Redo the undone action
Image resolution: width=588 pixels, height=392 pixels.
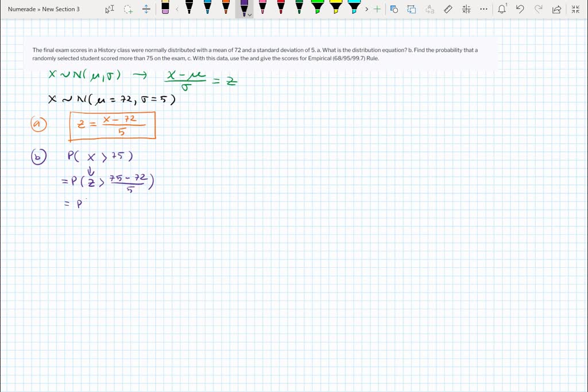point(537,9)
